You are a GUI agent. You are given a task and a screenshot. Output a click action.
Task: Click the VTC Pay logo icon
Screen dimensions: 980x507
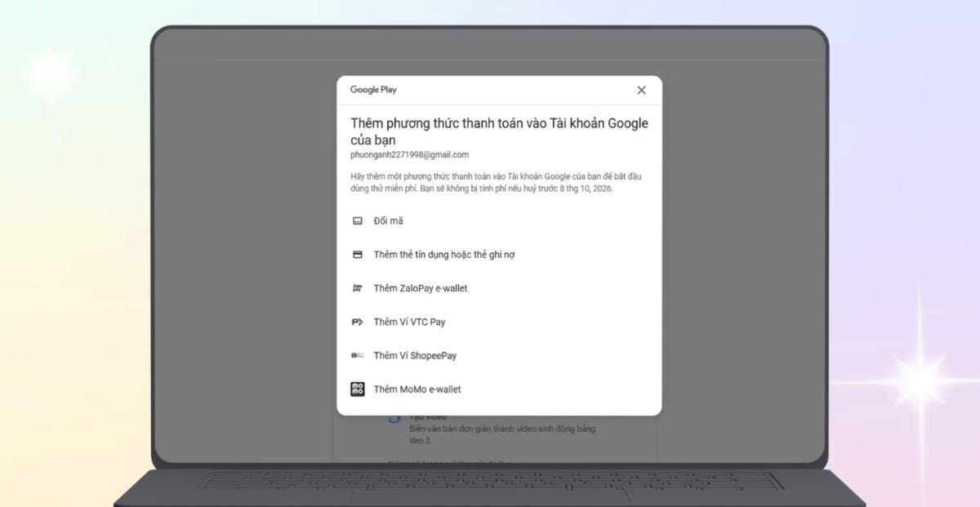click(357, 322)
